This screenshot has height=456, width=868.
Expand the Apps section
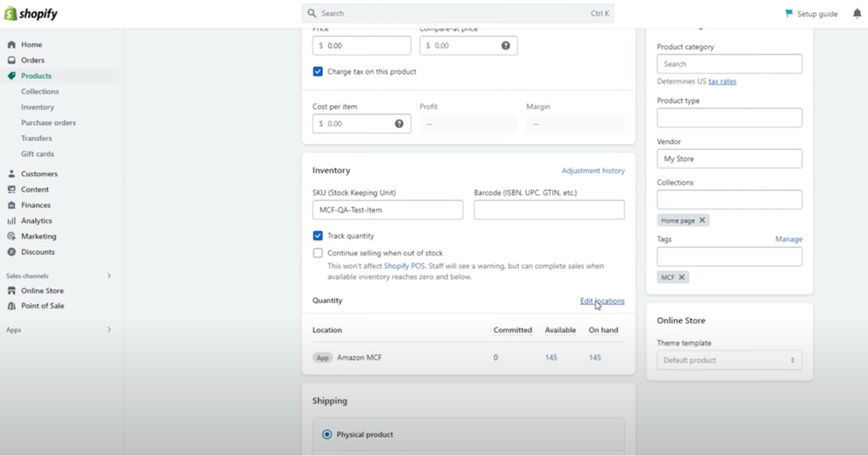(109, 329)
